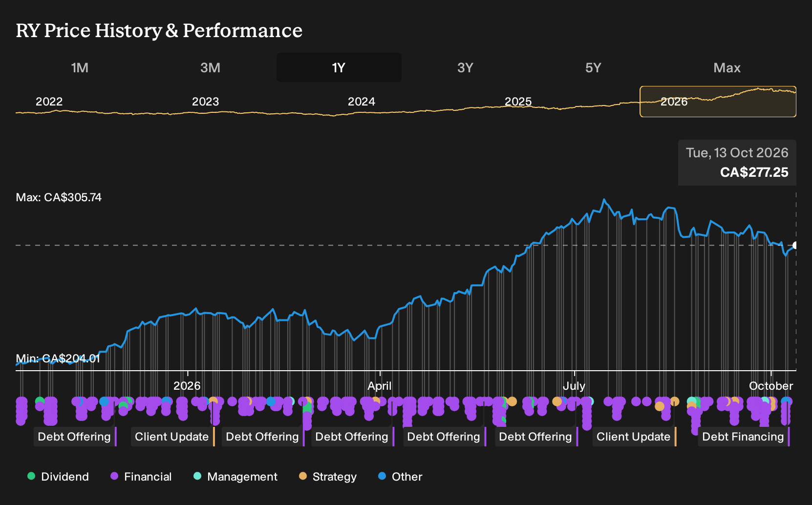Screen dimensions: 812x505
Task: Select the 3M time range tab
Action: [210, 67]
